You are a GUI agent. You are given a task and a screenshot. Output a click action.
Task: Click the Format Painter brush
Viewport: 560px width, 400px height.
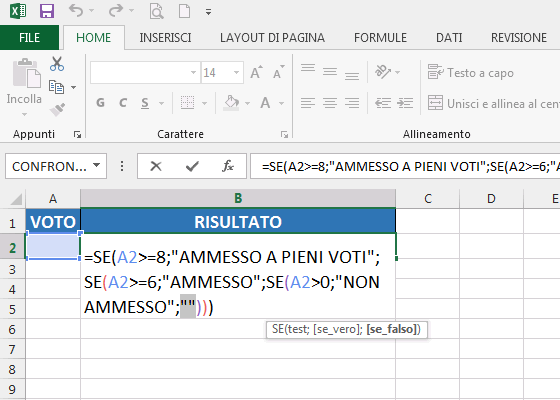[58, 110]
